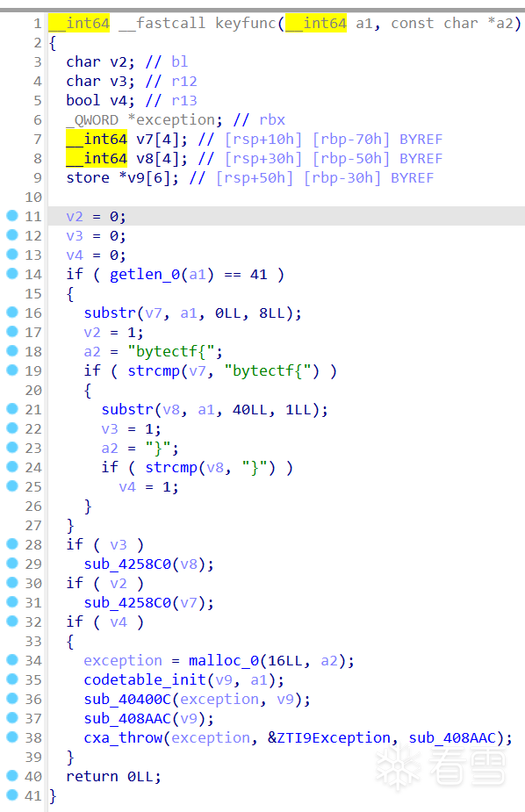Image resolution: width=525 pixels, height=812 pixels.
Task: Click line number 10
Action: point(33,198)
